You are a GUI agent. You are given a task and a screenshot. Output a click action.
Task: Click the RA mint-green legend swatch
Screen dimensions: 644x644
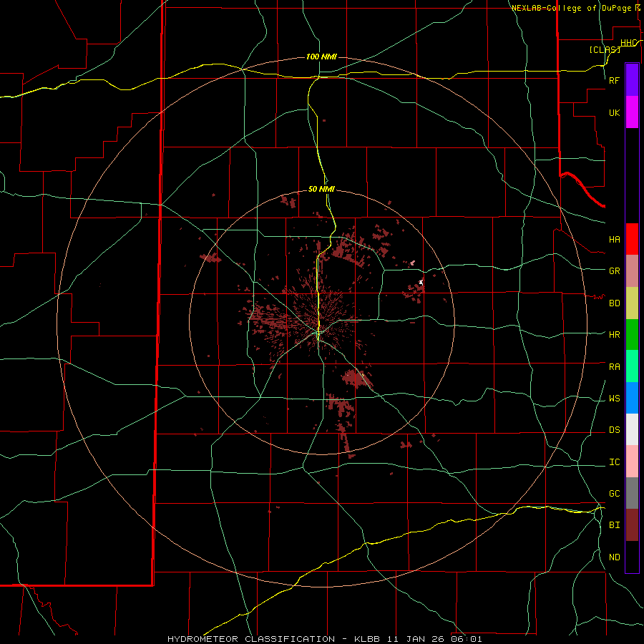point(632,366)
